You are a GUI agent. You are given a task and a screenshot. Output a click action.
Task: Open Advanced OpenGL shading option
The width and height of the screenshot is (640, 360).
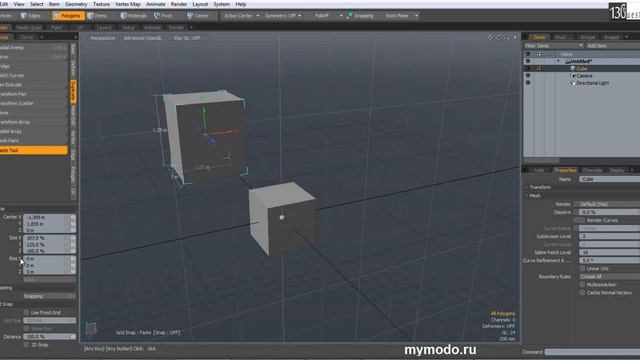[143, 38]
